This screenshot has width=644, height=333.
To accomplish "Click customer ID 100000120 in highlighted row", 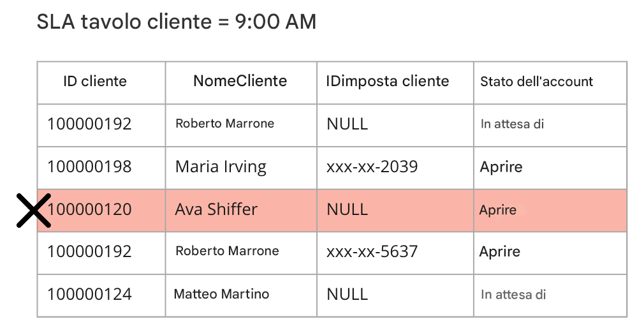I will tap(101, 211).
